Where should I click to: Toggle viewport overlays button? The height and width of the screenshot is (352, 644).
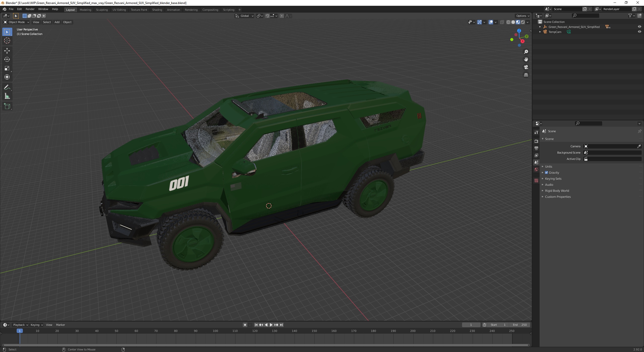491,22
